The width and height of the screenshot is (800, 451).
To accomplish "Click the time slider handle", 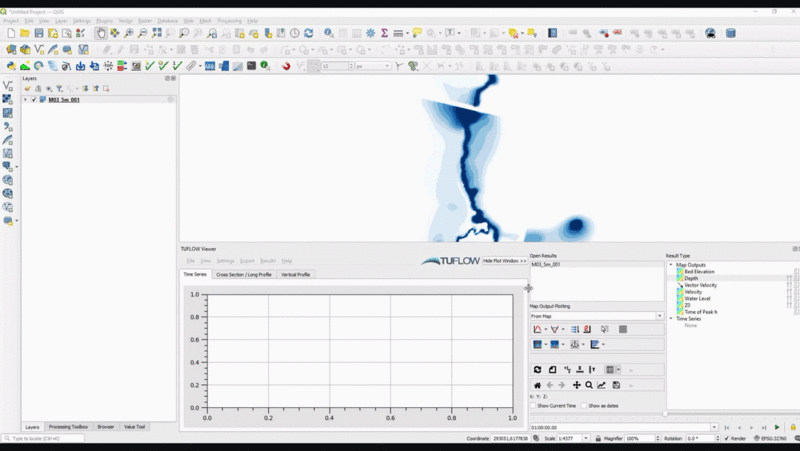I will pos(664,414).
